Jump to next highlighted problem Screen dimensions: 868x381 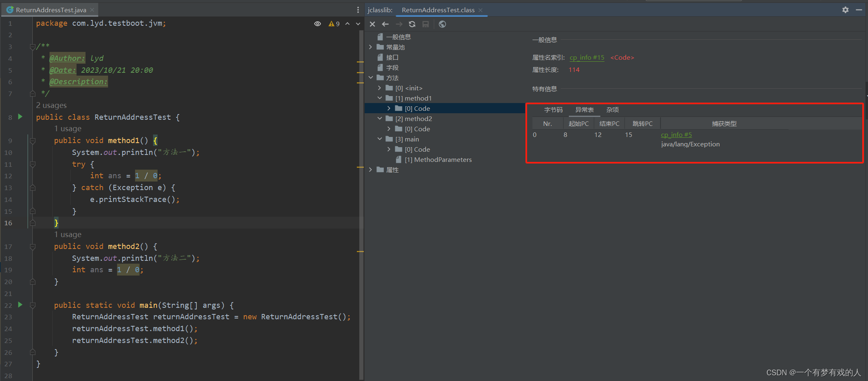pyautogui.click(x=358, y=24)
